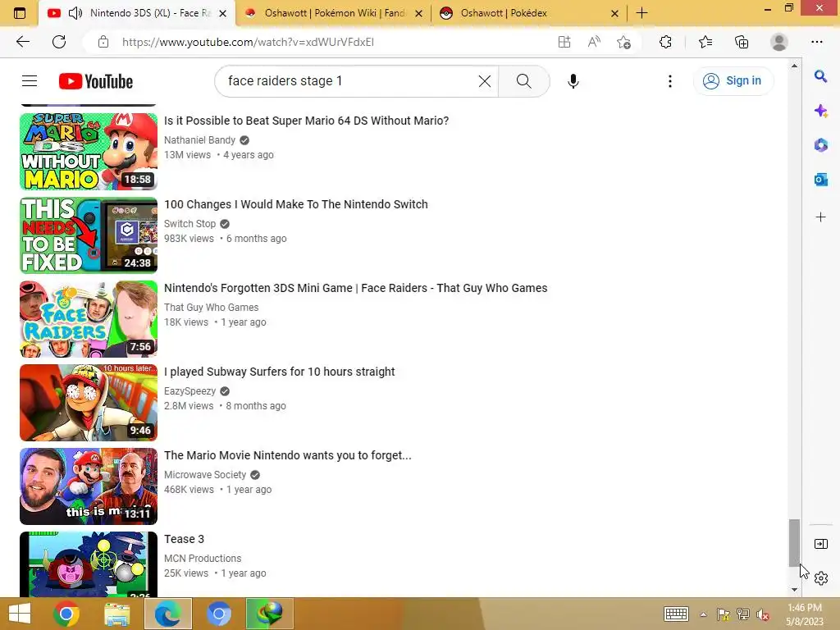Open Outlook sidebar icon
The image size is (840, 630).
pos(820,180)
